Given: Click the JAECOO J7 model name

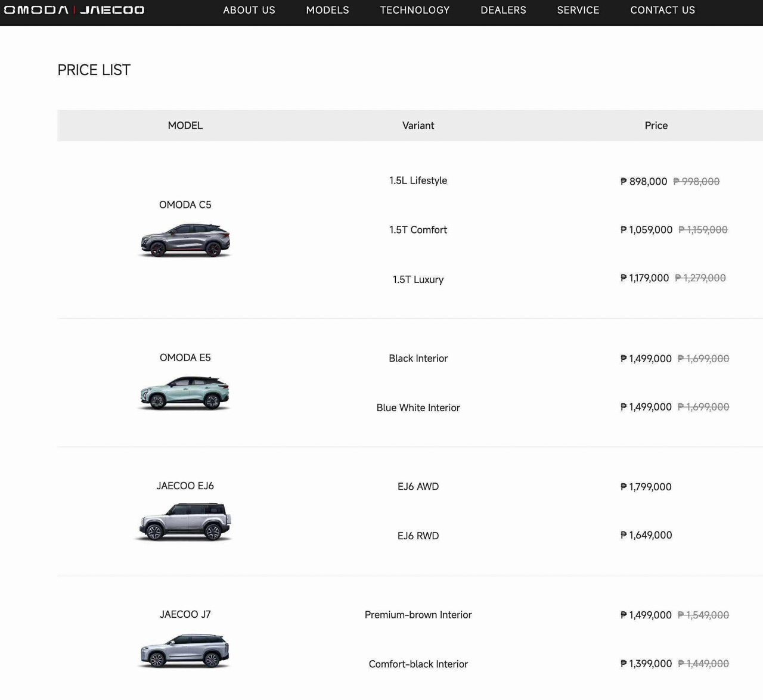Looking at the screenshot, I should tap(185, 614).
